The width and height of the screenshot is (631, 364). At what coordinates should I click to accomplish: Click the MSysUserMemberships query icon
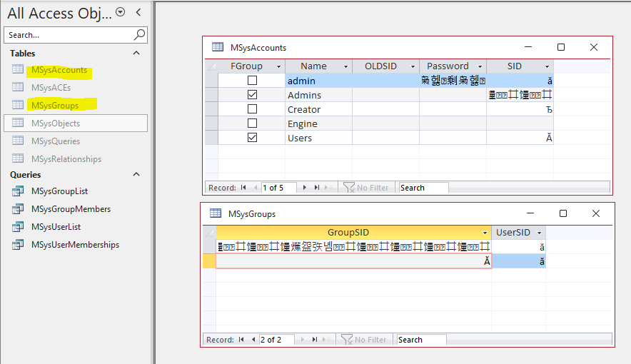[18, 245]
